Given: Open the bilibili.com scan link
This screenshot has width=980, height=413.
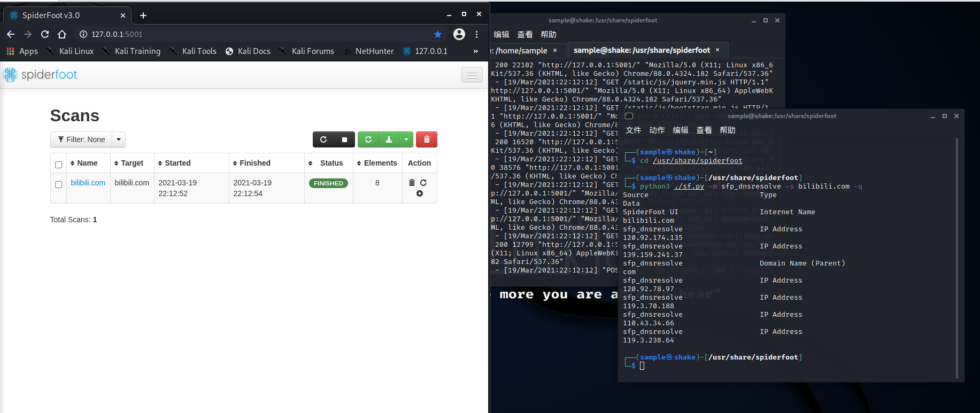Looking at the screenshot, I should coord(88,183).
